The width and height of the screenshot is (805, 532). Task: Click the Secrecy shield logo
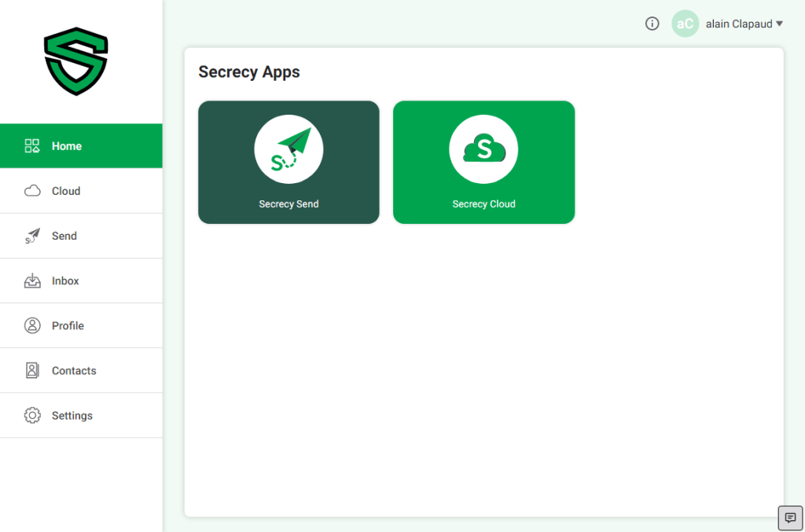click(x=76, y=61)
